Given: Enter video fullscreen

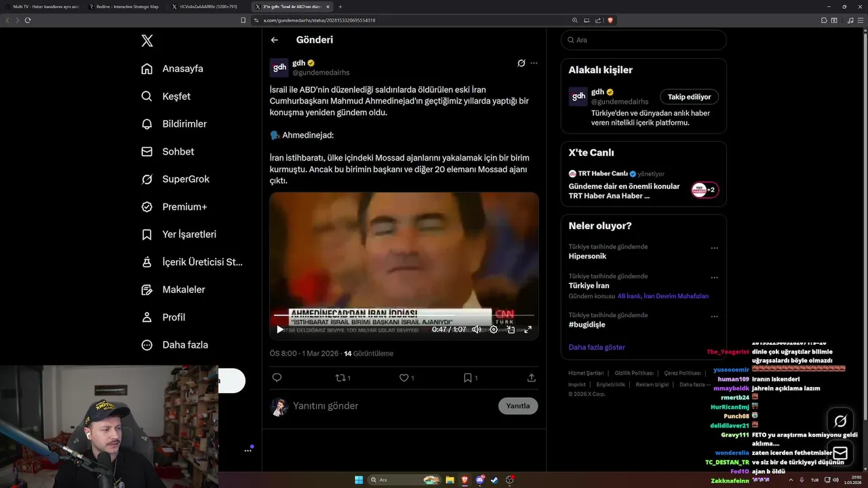Looking at the screenshot, I should 528,329.
